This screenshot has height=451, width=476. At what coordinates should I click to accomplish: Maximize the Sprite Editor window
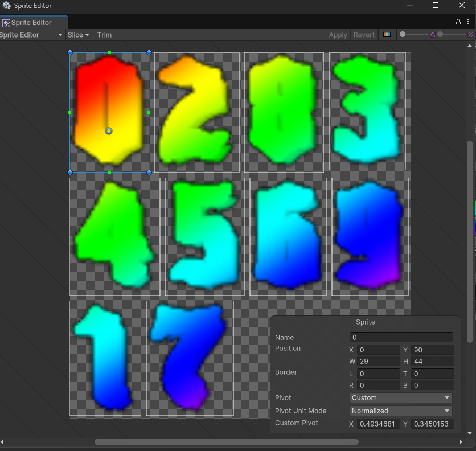pos(436,5)
